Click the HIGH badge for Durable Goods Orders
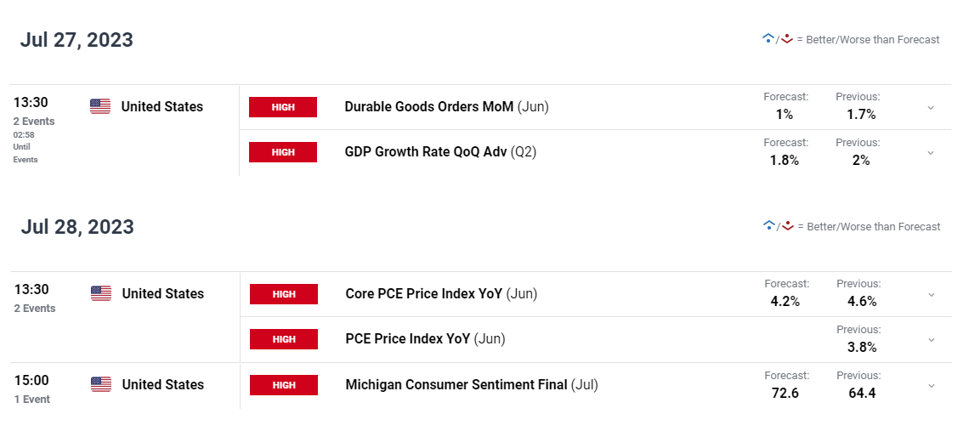The image size is (980, 448). tap(283, 107)
